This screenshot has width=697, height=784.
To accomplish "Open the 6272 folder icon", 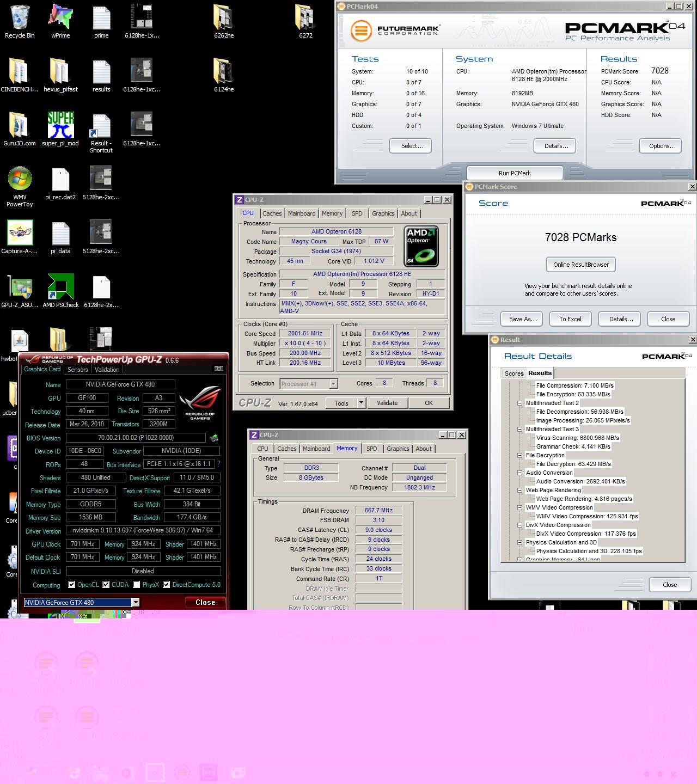I will pyautogui.click(x=305, y=22).
